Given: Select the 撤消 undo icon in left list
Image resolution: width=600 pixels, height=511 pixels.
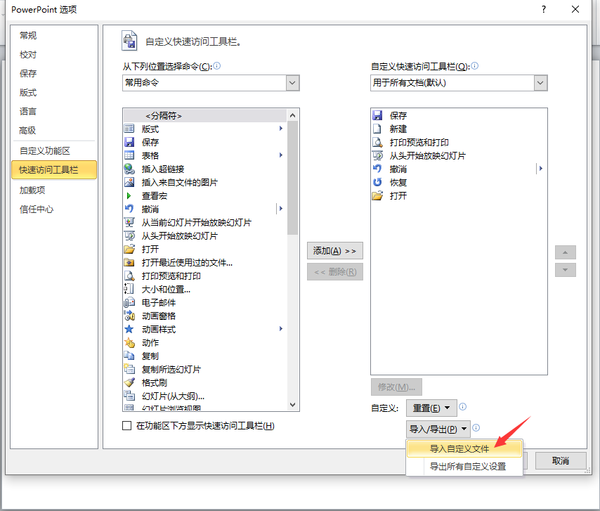Looking at the screenshot, I should click(x=129, y=209).
